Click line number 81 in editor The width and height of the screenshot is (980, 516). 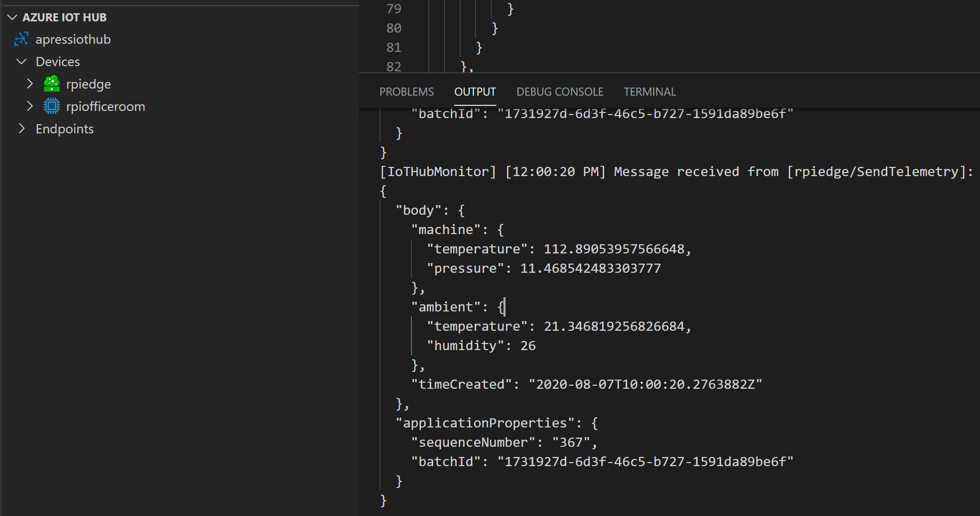[x=394, y=47]
